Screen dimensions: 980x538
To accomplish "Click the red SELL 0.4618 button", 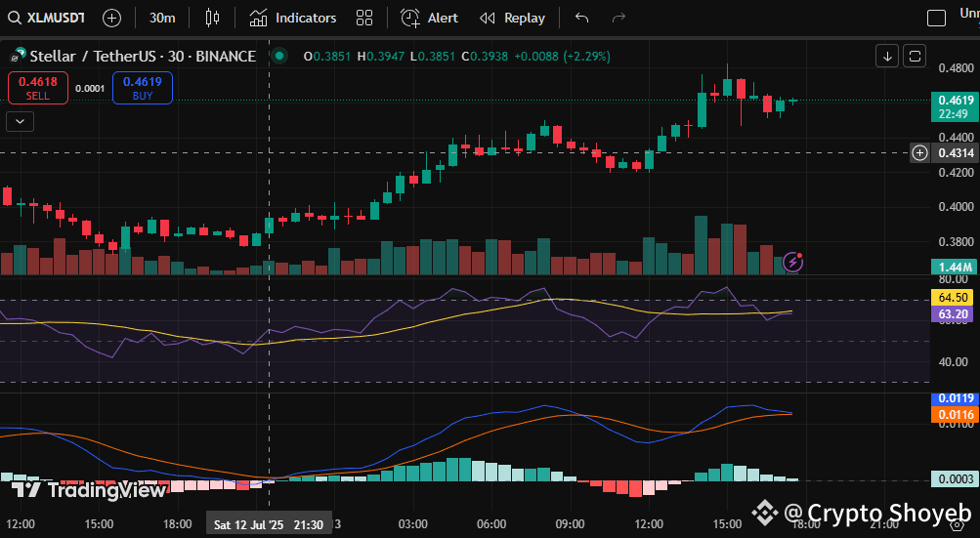I will click(38, 88).
